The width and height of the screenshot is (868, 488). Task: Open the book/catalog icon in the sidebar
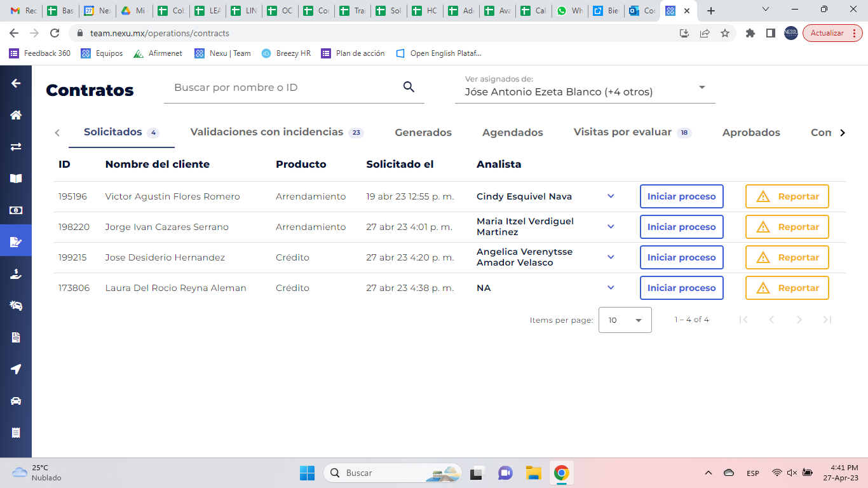click(16, 178)
